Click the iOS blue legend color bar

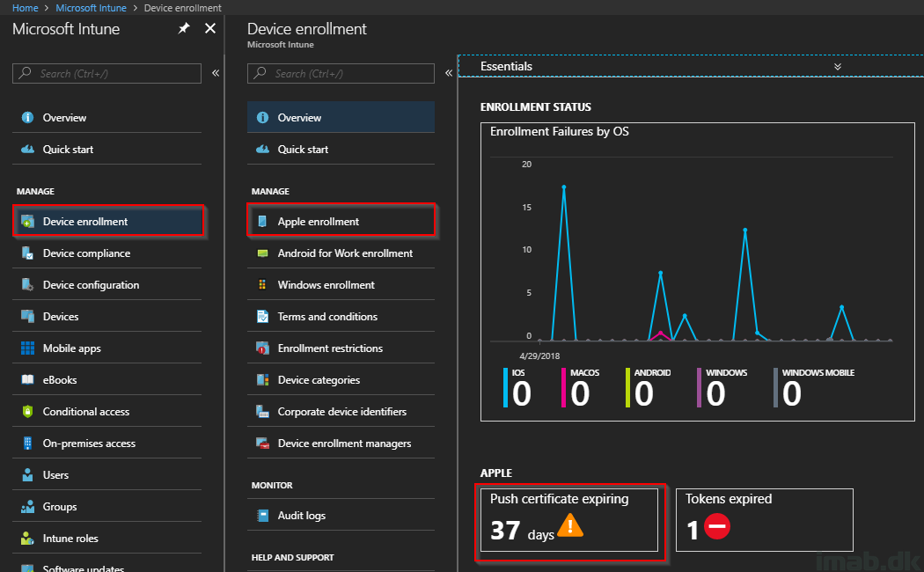pyautogui.click(x=506, y=387)
